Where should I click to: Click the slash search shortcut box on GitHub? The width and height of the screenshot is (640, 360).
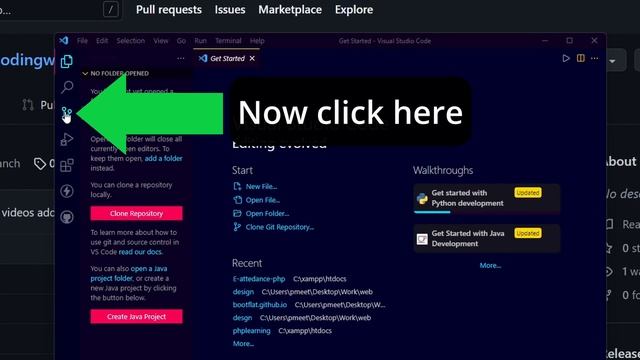coord(111,9)
